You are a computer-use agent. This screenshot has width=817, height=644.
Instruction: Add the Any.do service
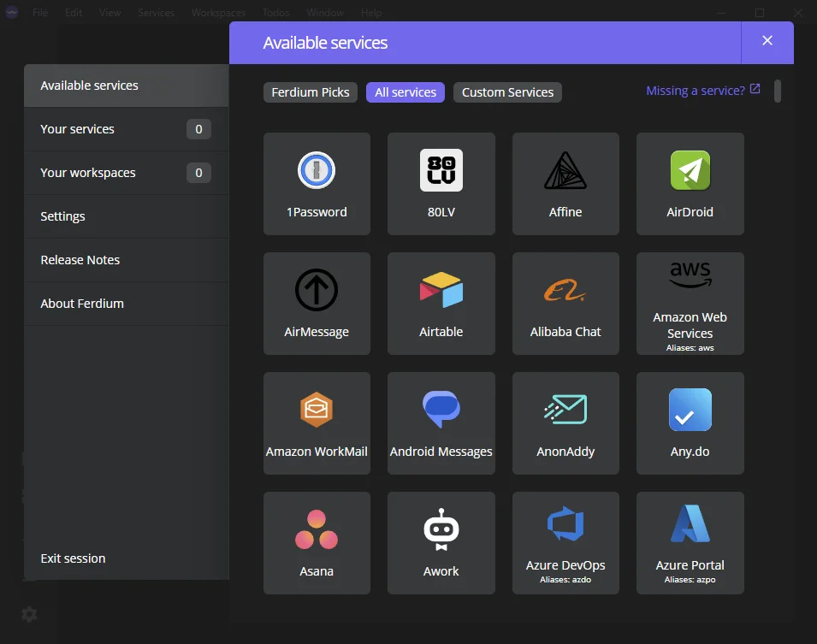coord(690,423)
